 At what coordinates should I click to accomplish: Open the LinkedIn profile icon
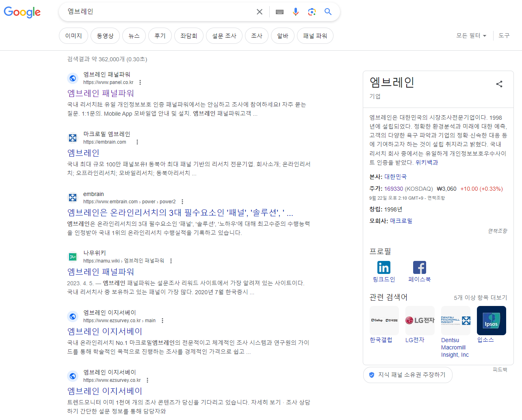coord(384,267)
